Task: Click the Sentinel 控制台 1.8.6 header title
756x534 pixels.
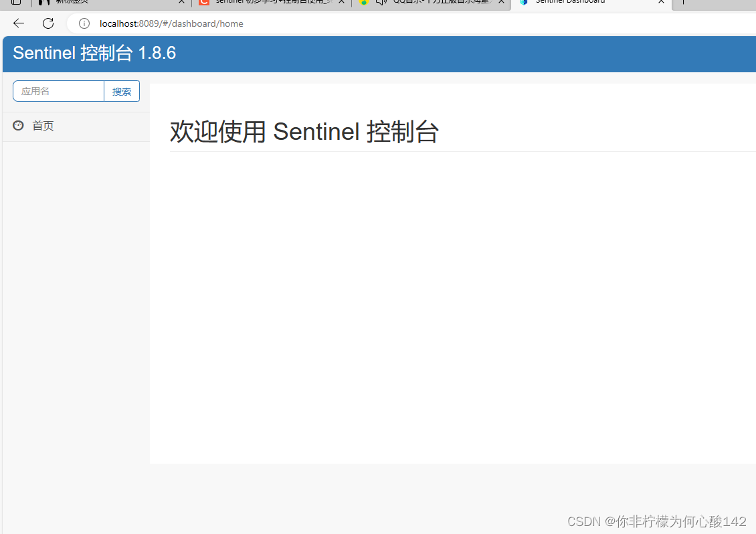Action: (x=94, y=54)
